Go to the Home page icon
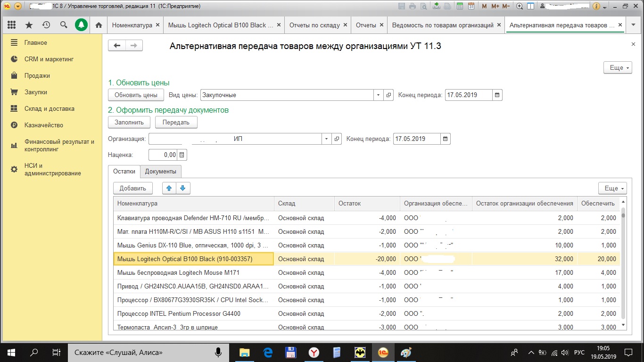The width and height of the screenshot is (644, 362). 99,25
